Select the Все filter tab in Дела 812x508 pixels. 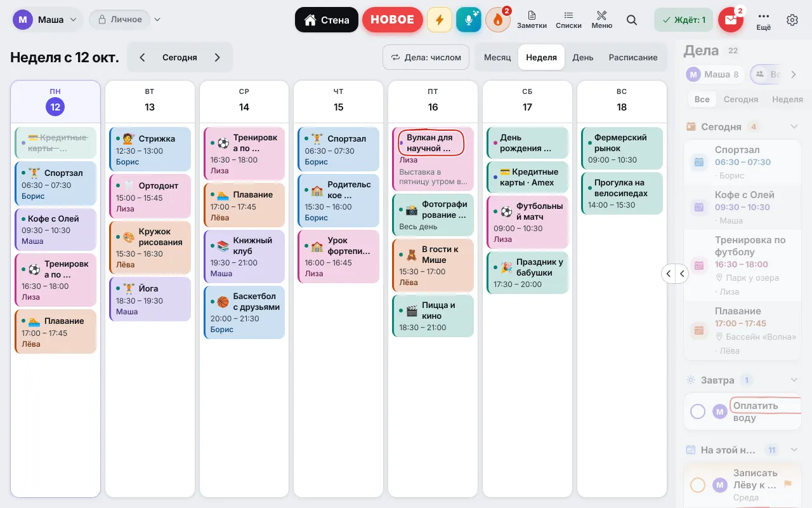click(x=702, y=99)
